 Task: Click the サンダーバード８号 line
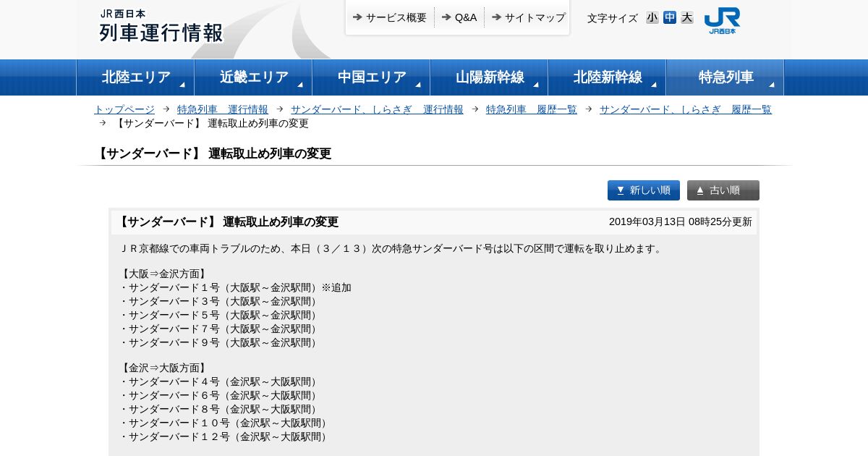click(221, 409)
